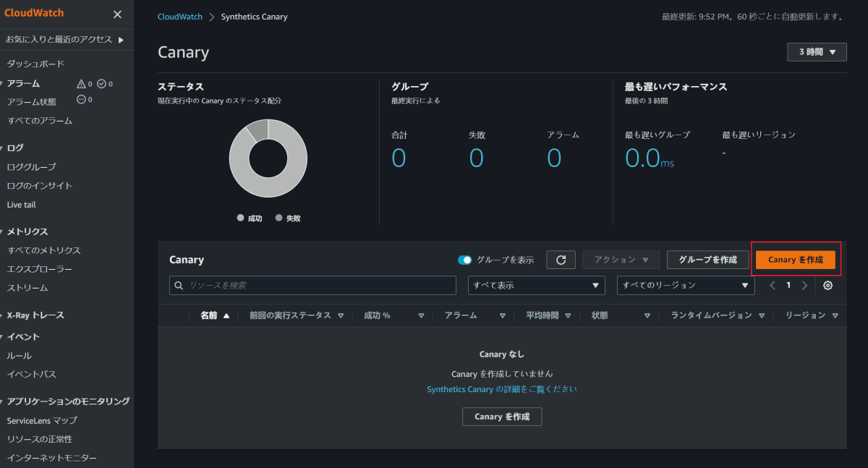The image size is (868, 468).
Task: Sort by ランタイムバージョン column
Action: (717, 315)
